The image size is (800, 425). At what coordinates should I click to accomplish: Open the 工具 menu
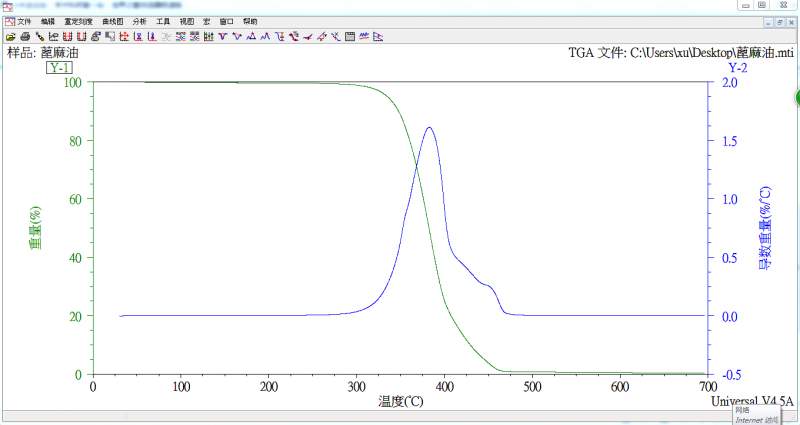pos(163,21)
